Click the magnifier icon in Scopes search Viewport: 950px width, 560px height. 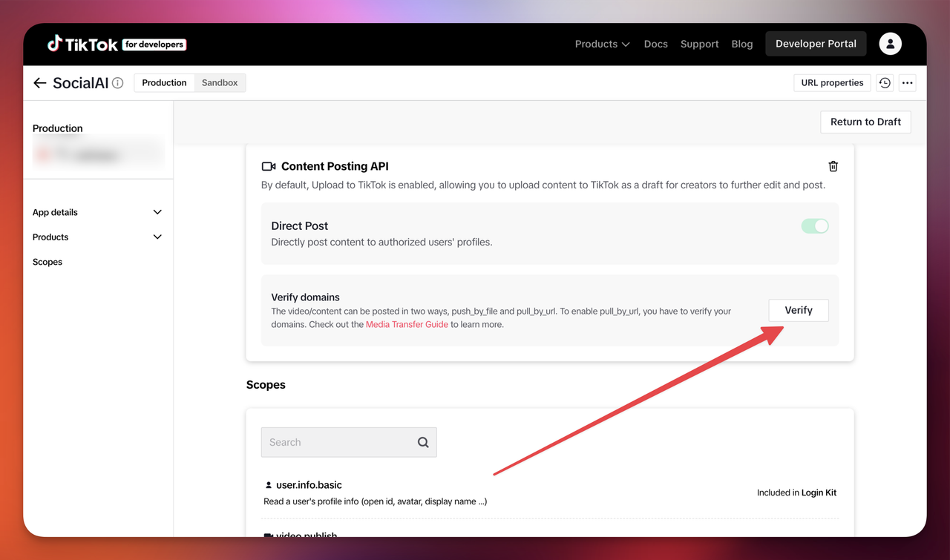click(423, 442)
